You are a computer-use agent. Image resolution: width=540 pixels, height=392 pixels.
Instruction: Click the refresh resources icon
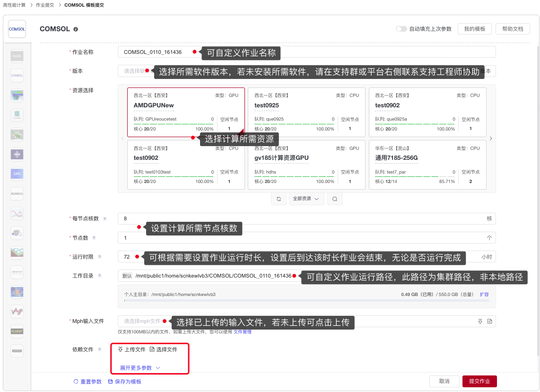click(x=279, y=199)
